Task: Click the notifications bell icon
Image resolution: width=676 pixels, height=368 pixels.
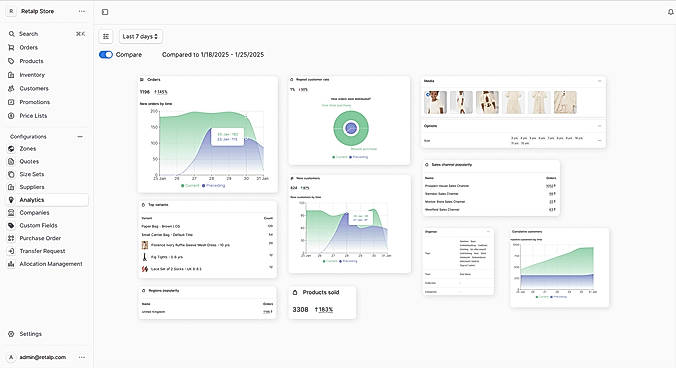Action: (670, 12)
